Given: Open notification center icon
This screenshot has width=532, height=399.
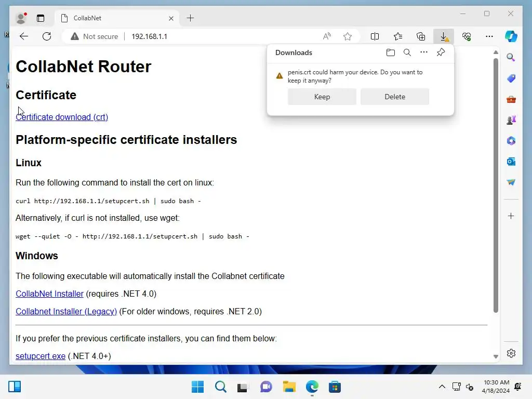Looking at the screenshot, I should 518,387.
